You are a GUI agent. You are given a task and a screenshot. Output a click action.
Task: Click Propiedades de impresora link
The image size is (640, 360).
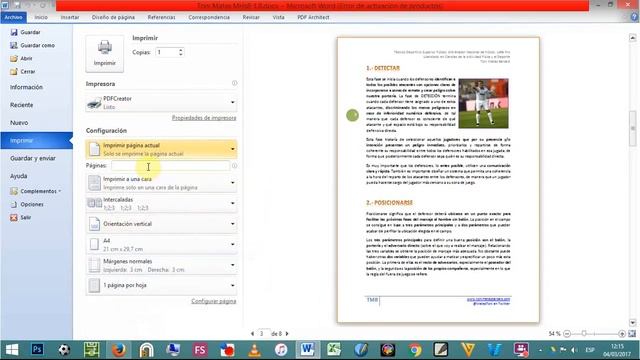204,118
